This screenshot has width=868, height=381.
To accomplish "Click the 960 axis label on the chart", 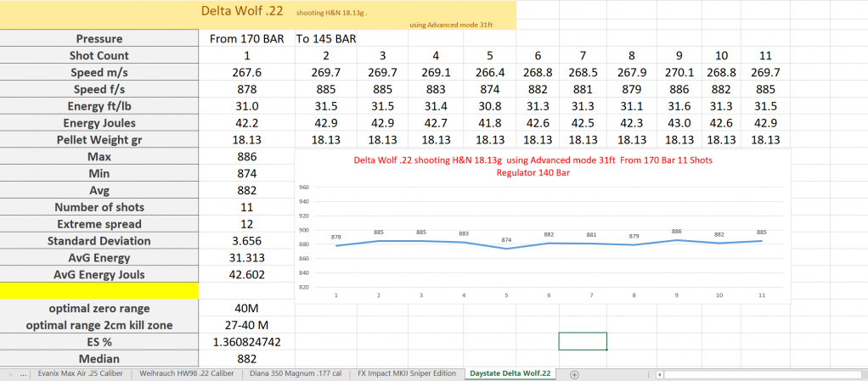I will tap(303, 187).
